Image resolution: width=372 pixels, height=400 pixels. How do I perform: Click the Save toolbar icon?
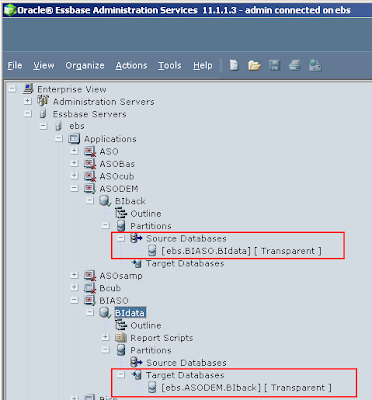coord(274,65)
